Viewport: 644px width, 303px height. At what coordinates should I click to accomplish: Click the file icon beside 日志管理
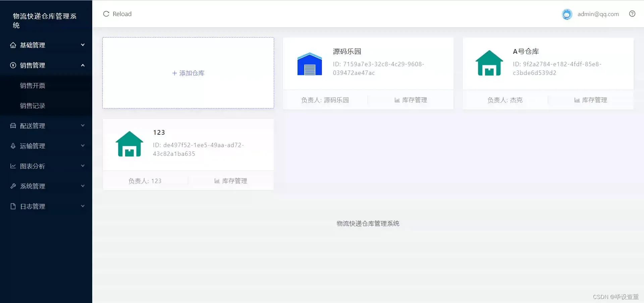click(x=13, y=206)
